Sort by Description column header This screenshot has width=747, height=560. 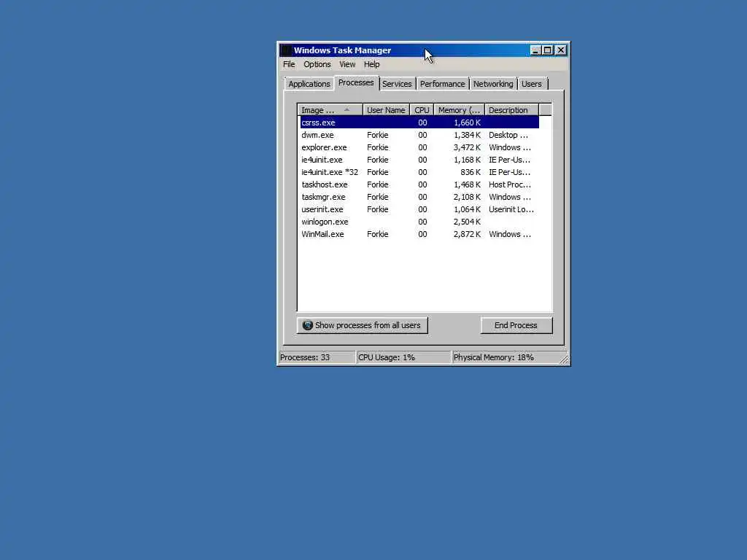pyautogui.click(x=511, y=110)
